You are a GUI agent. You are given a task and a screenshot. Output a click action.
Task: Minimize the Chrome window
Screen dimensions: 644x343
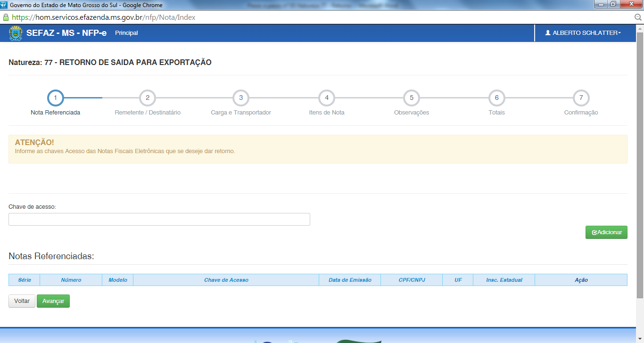point(600,4)
